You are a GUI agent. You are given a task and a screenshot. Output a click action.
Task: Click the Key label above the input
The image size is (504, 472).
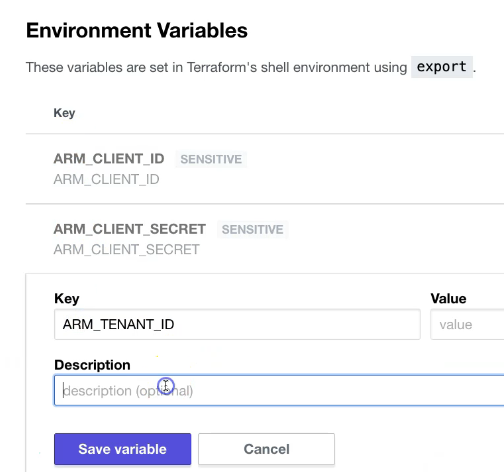(x=67, y=299)
